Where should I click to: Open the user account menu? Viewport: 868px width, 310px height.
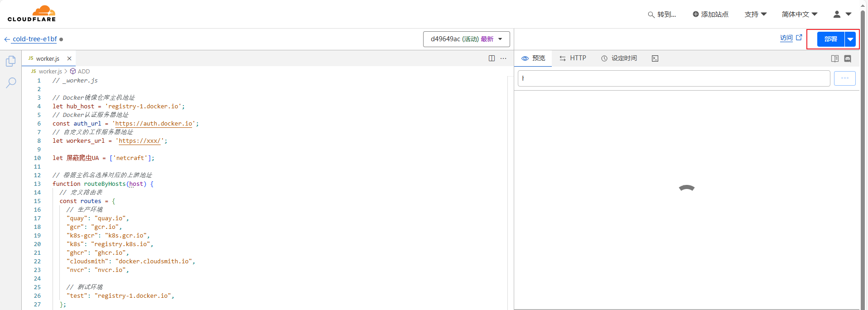(x=842, y=15)
